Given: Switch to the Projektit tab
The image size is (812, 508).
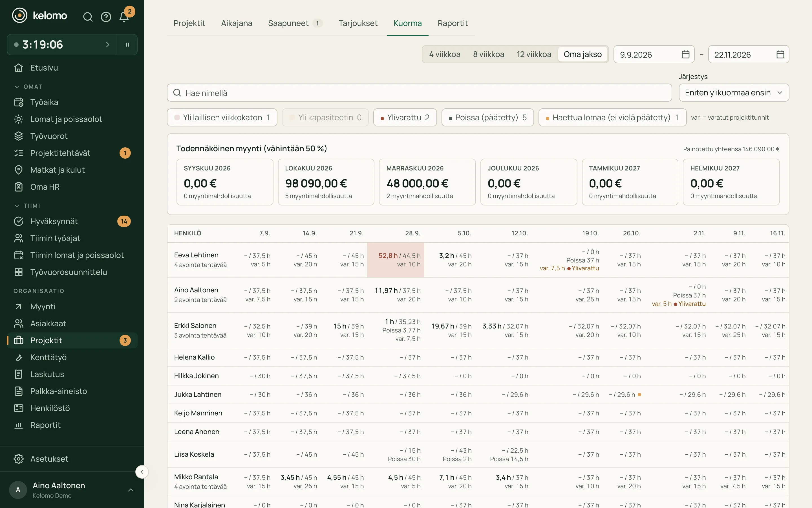Looking at the screenshot, I should pyautogui.click(x=189, y=23).
